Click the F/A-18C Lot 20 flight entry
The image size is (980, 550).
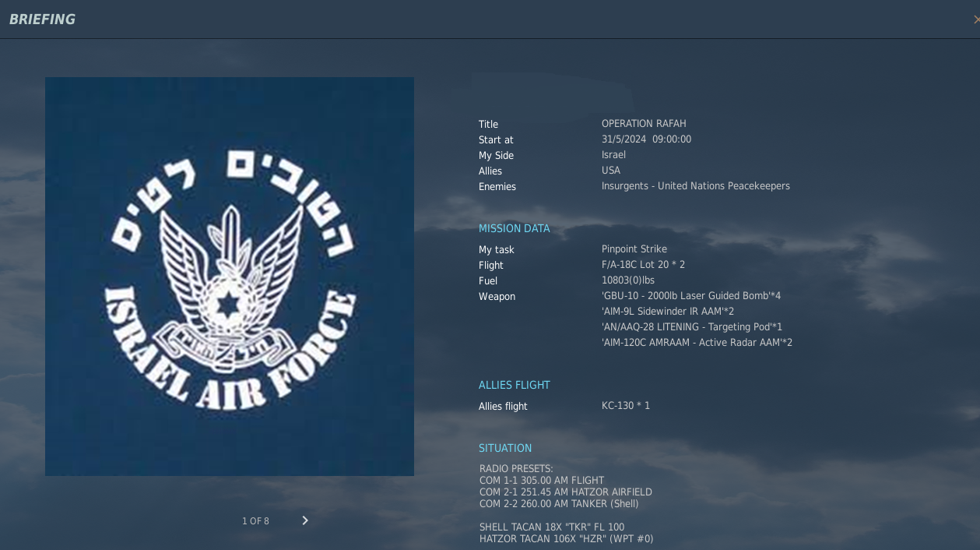point(643,265)
